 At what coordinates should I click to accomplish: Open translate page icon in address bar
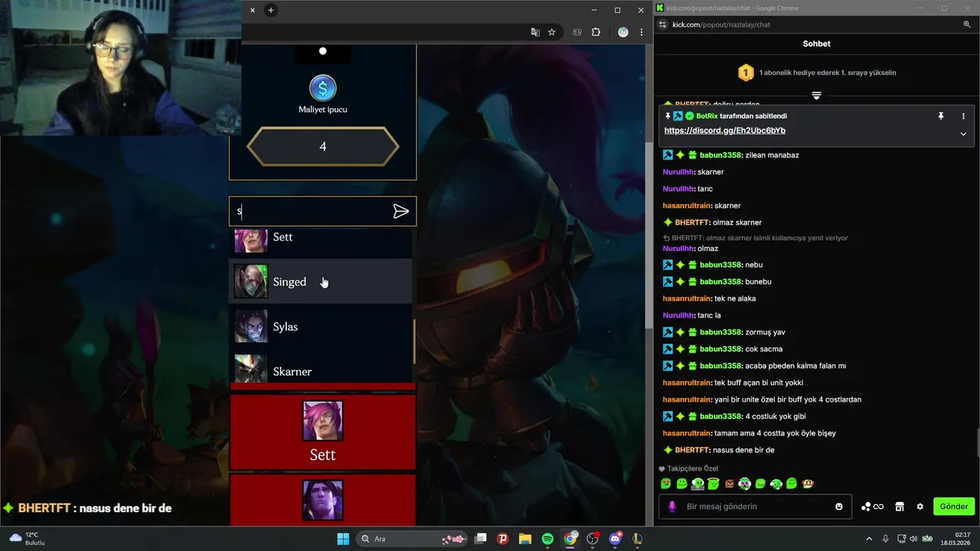pos(535,32)
